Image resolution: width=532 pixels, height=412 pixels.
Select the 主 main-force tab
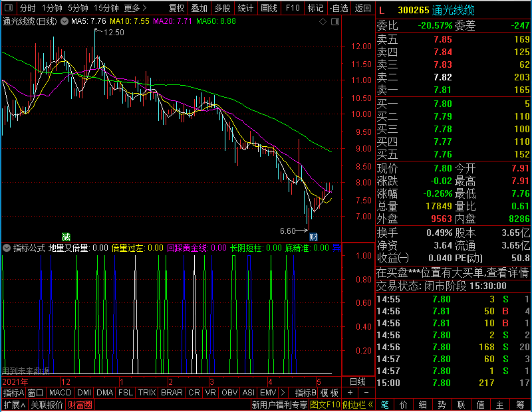tap(500, 405)
